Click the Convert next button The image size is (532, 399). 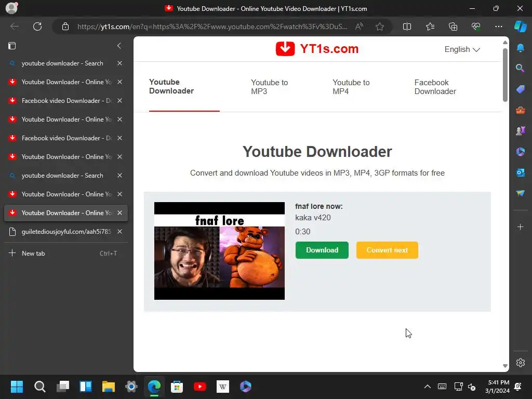pos(387,250)
